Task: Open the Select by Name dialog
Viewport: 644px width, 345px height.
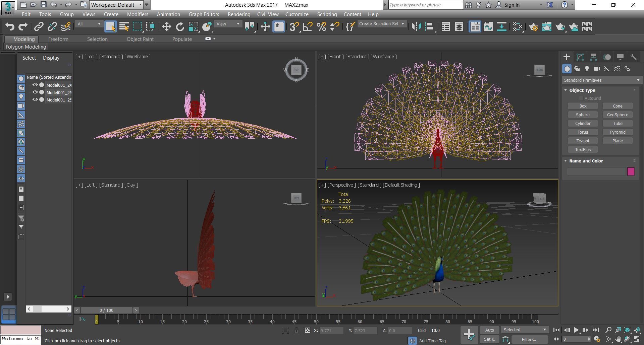Action: 124,26
